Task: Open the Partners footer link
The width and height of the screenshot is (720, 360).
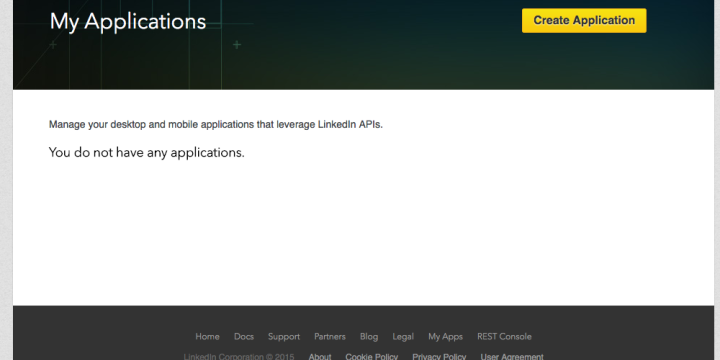Action: tap(330, 337)
